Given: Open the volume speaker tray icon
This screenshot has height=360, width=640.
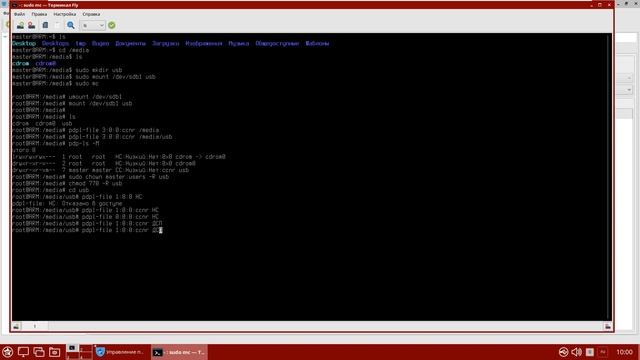Looking at the screenshot, I should click(x=576, y=352).
